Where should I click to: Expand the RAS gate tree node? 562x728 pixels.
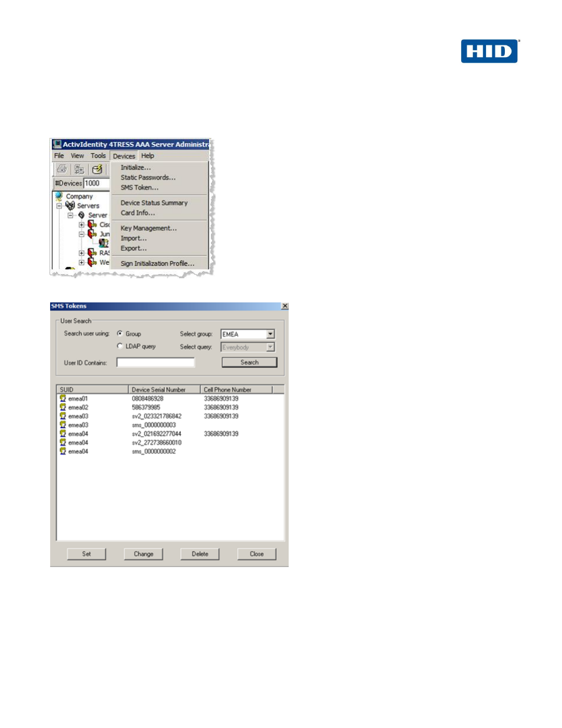click(81, 253)
